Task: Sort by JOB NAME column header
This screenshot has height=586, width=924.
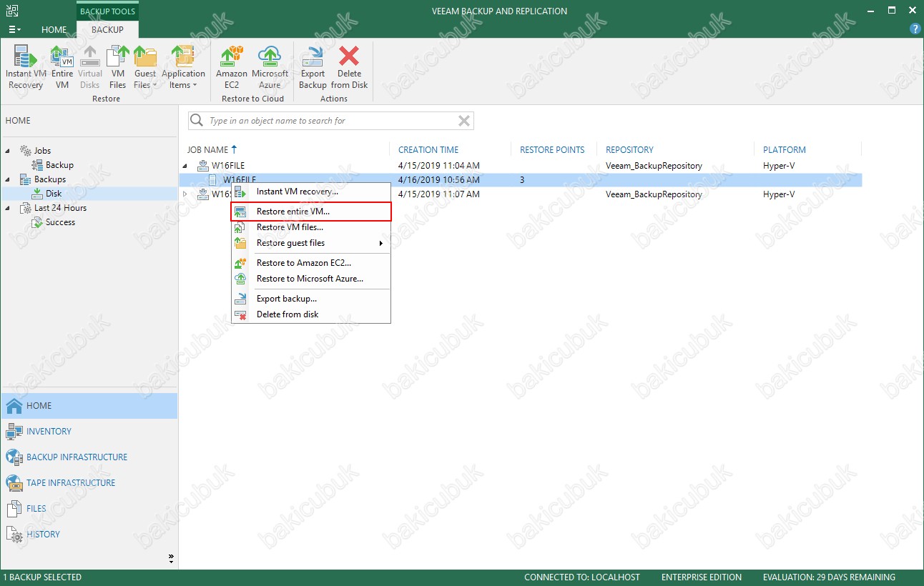Action: pos(212,150)
